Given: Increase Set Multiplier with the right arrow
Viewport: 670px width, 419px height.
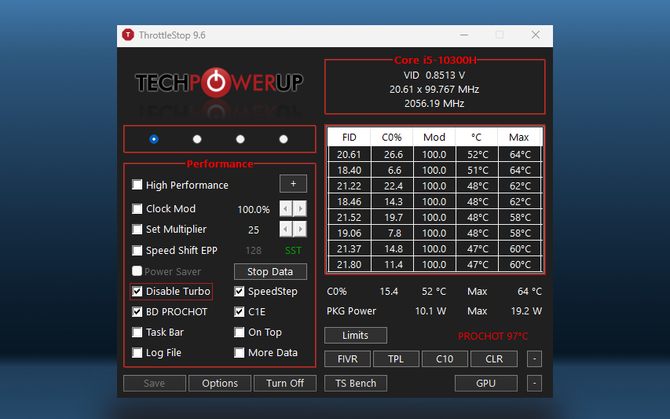Looking at the screenshot, I should coord(300,229).
